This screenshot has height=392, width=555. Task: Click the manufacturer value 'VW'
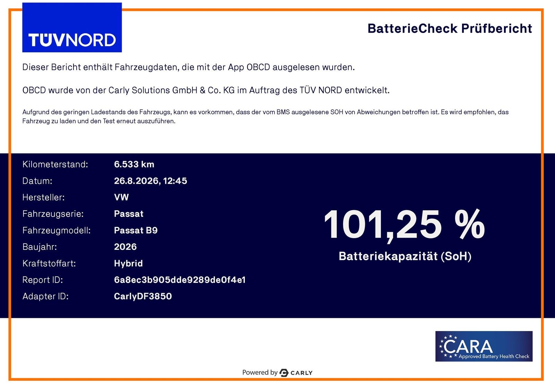121,198
